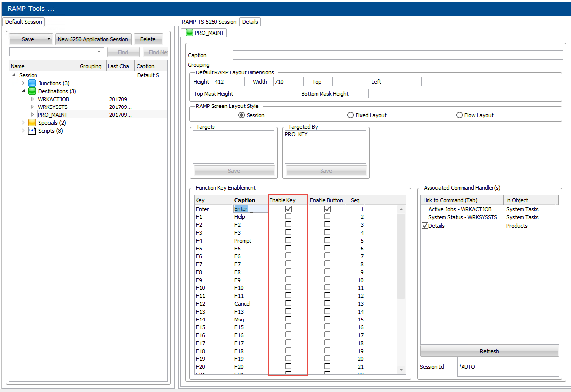Click into the Caption input field
The height and width of the screenshot is (392, 571).
pos(397,55)
